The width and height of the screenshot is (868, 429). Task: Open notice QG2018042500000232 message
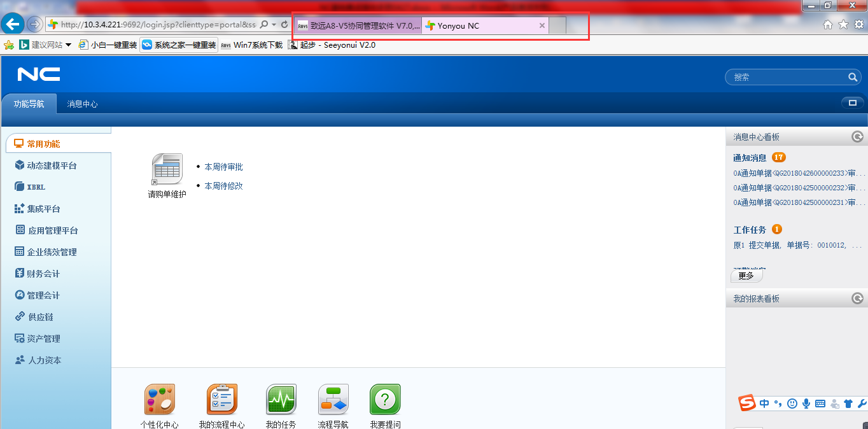pyautogui.click(x=799, y=188)
